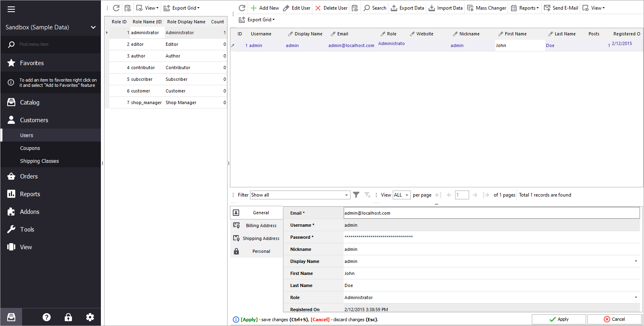Click the First Name input field
Screen dimensions: 644x326
tap(490, 273)
